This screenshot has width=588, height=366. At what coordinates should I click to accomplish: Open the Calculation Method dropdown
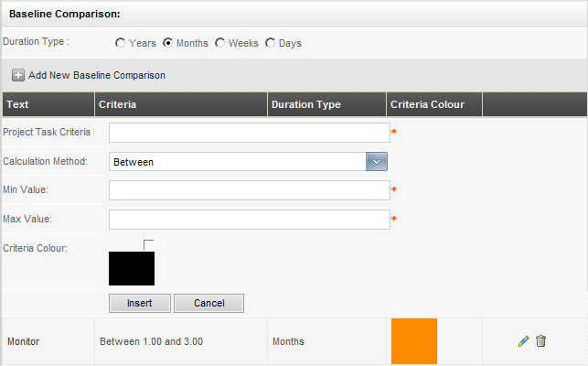click(377, 161)
